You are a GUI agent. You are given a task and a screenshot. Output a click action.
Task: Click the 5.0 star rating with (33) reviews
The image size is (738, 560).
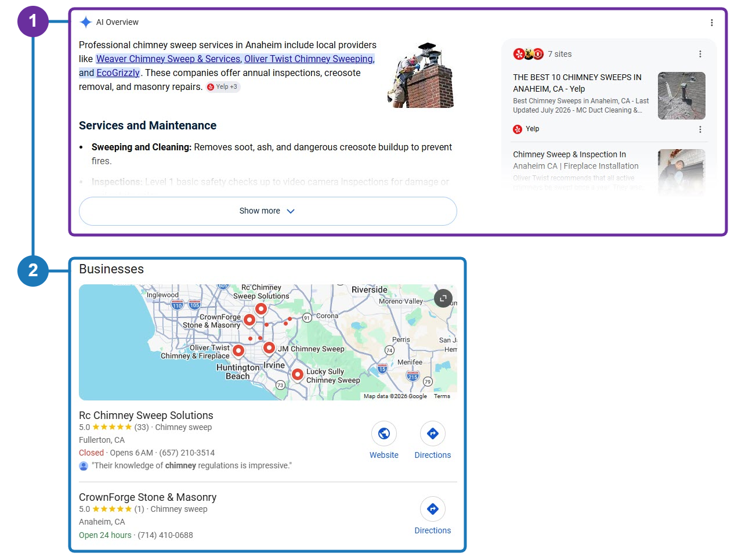coord(114,428)
